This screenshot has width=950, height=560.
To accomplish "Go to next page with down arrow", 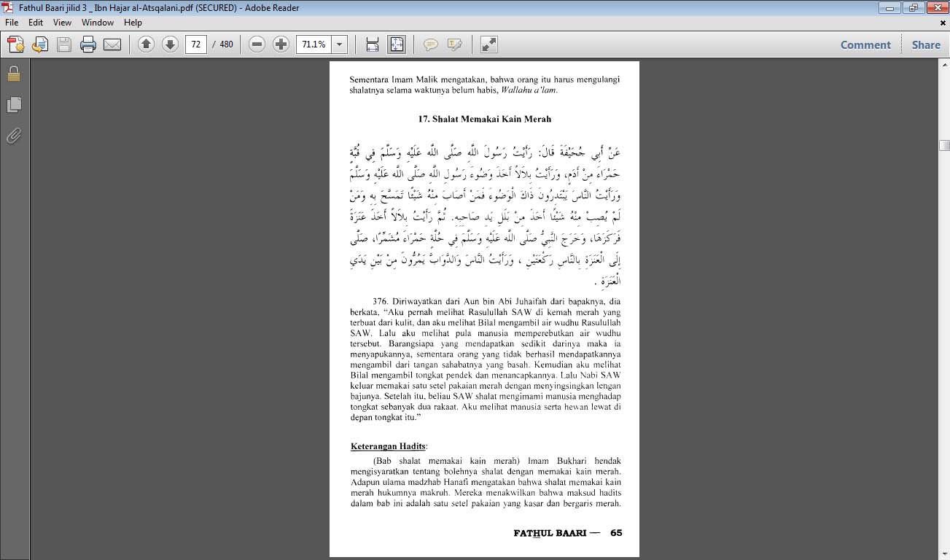I will [x=170, y=44].
